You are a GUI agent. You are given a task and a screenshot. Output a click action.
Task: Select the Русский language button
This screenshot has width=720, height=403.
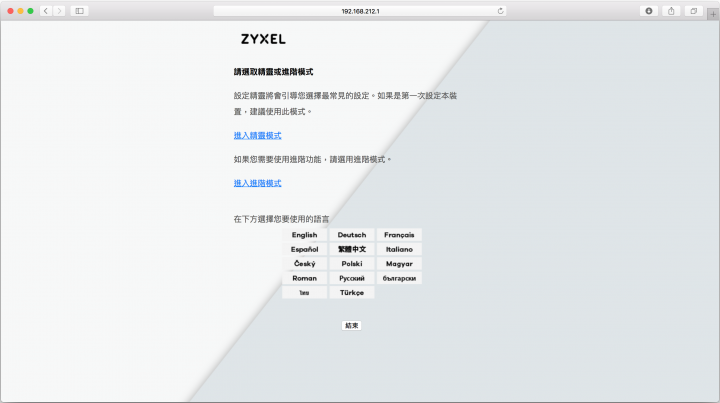pyautogui.click(x=352, y=278)
